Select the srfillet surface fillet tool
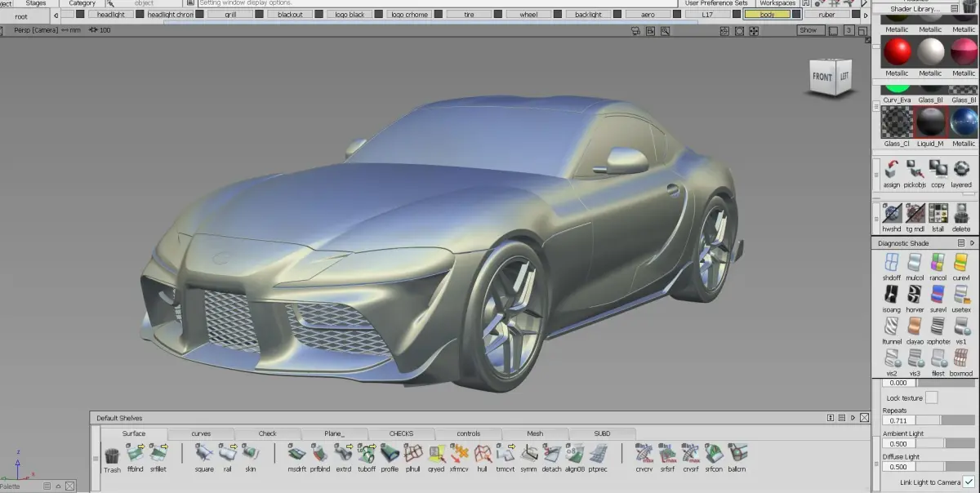Screen dimensions: 980x493 click(158, 456)
